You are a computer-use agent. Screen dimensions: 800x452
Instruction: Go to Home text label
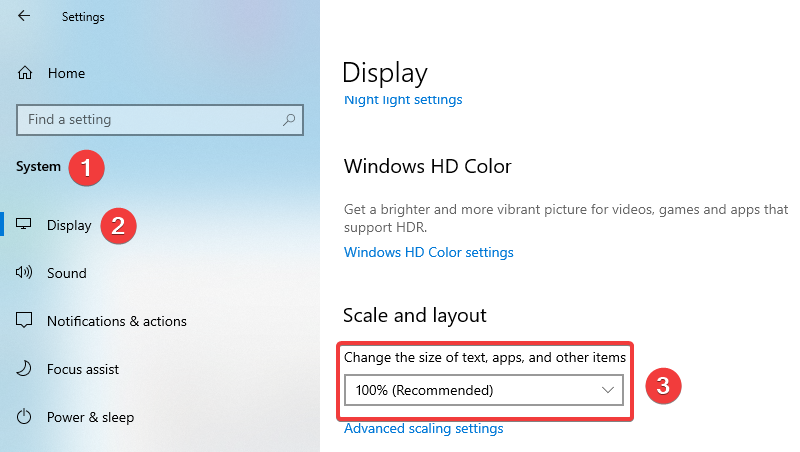[66, 73]
